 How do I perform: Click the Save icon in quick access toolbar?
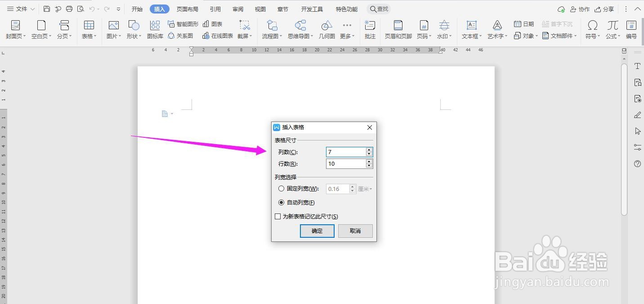click(47, 9)
